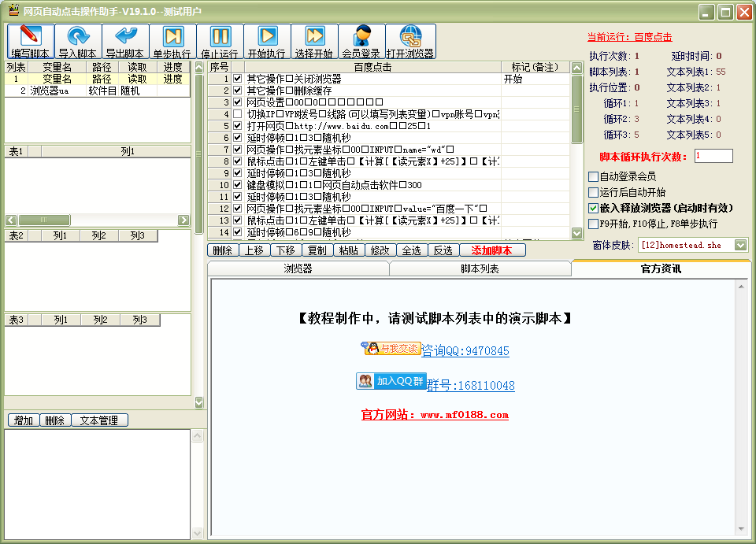Screen dimensions: 756x544
Task: Start the script via 开始执行 icon
Action: tap(267, 38)
